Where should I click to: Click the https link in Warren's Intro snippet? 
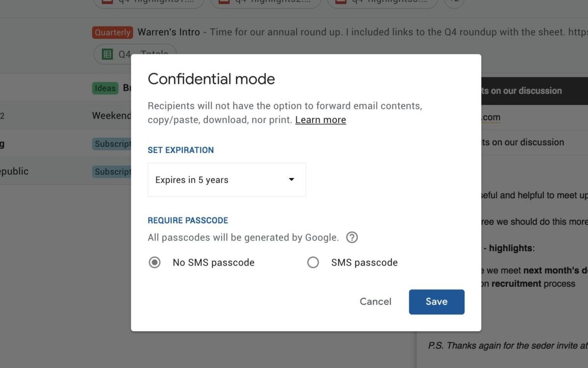point(581,32)
